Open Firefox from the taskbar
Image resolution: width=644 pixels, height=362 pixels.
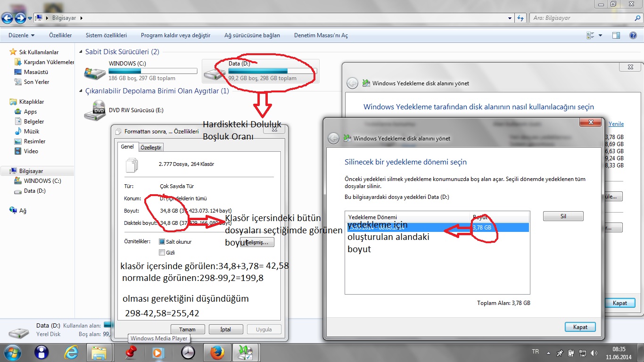click(x=216, y=352)
